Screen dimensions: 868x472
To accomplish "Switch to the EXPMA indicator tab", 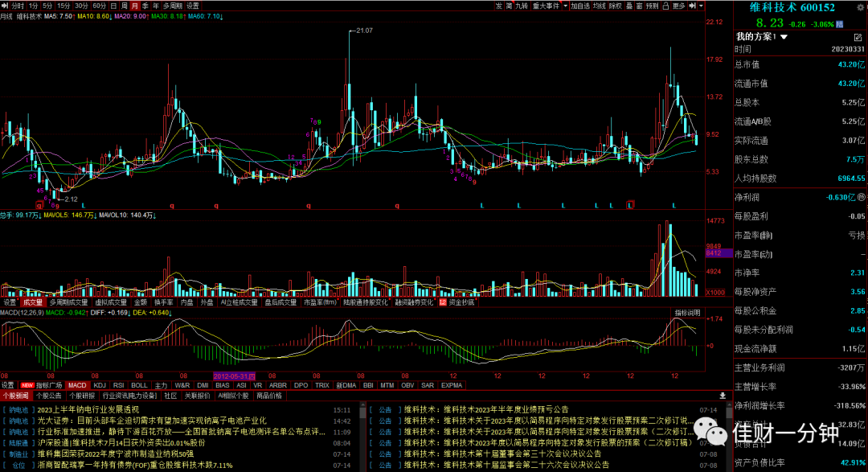I will [452, 385].
